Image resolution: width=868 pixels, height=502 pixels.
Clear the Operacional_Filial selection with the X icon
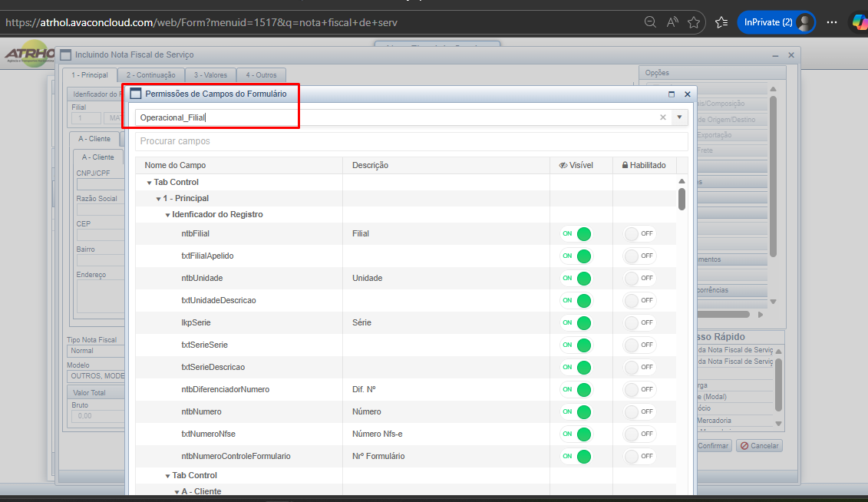[663, 117]
